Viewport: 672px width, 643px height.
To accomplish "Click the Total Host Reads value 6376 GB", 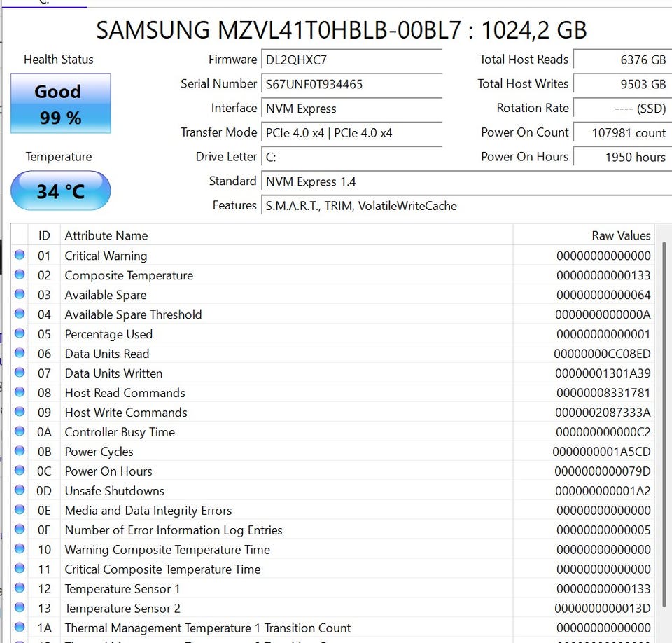I will 622,60.
